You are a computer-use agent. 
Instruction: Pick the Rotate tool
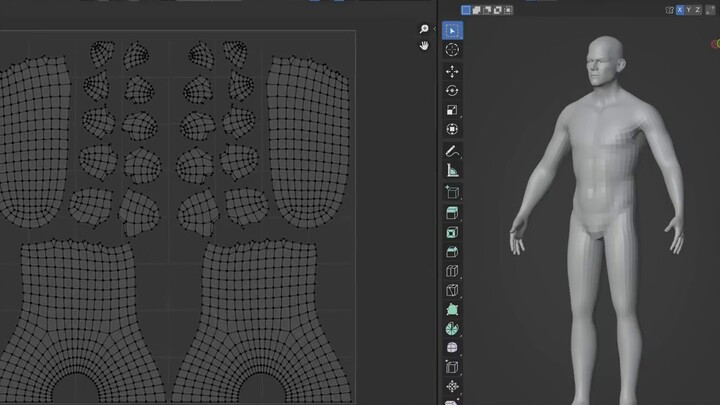(x=452, y=91)
